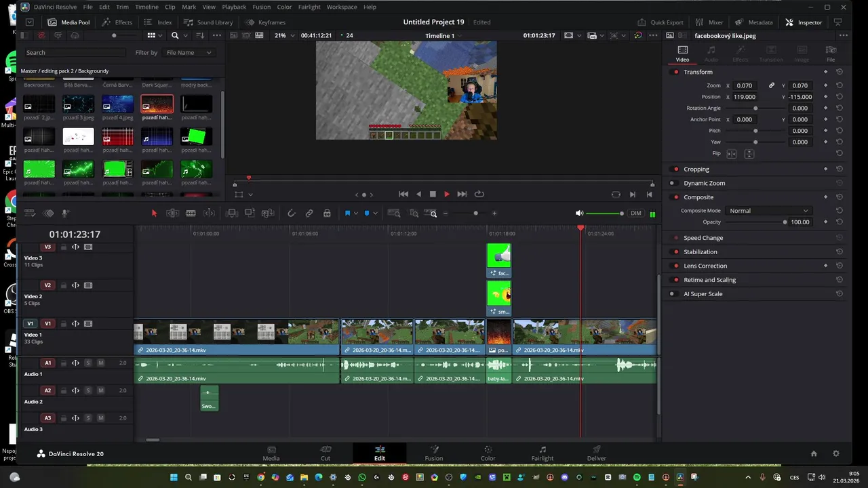
Task: Click the Detail Zoom icon
Action: 414,213
